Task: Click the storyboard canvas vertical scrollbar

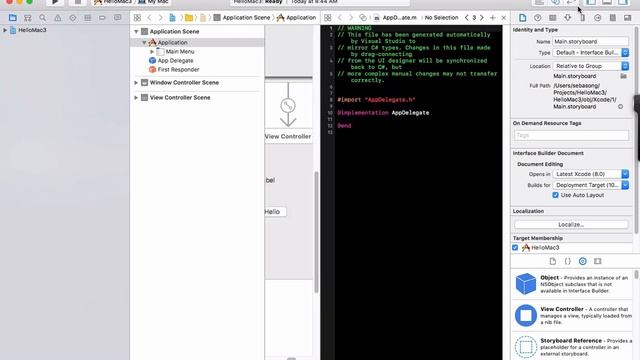Action: point(316,232)
